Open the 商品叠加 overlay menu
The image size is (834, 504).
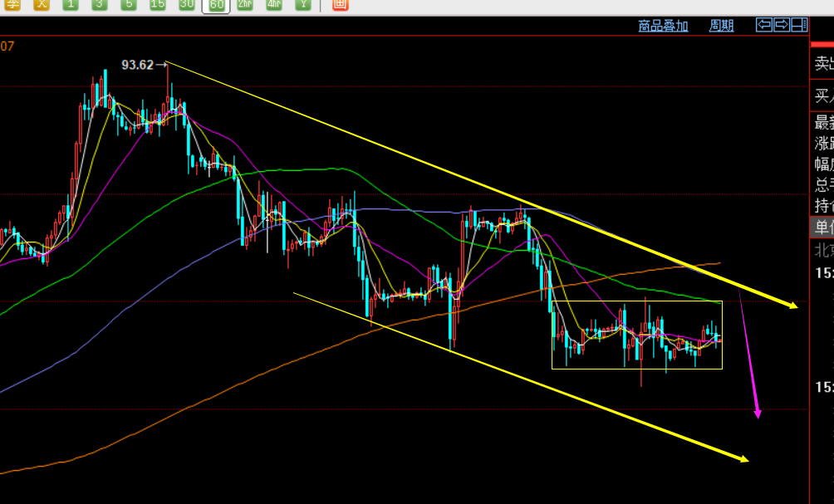pyautogui.click(x=663, y=26)
